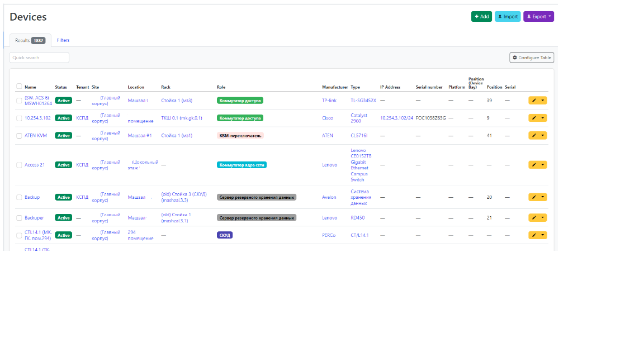Open device link Access 21
The image size is (644, 362).
pos(35,165)
